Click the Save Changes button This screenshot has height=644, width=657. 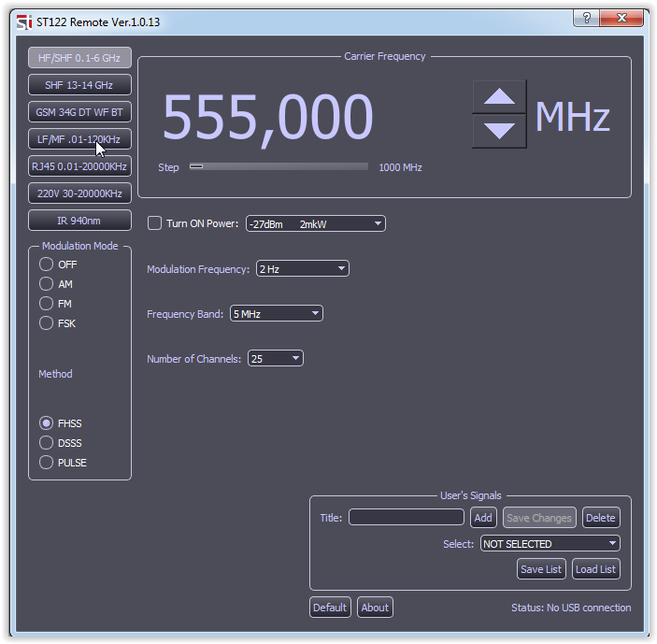[539, 518]
